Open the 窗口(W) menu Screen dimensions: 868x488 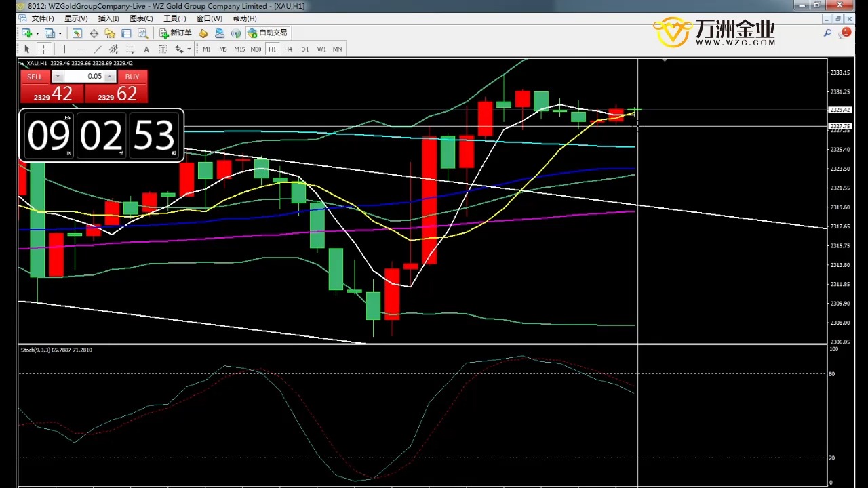coord(209,18)
